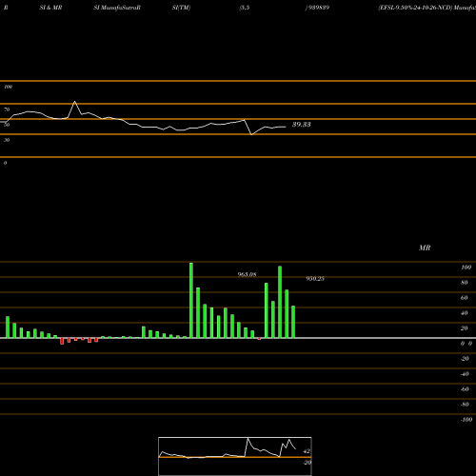Open the mini line chart thumbnail at bottom

[235, 456]
